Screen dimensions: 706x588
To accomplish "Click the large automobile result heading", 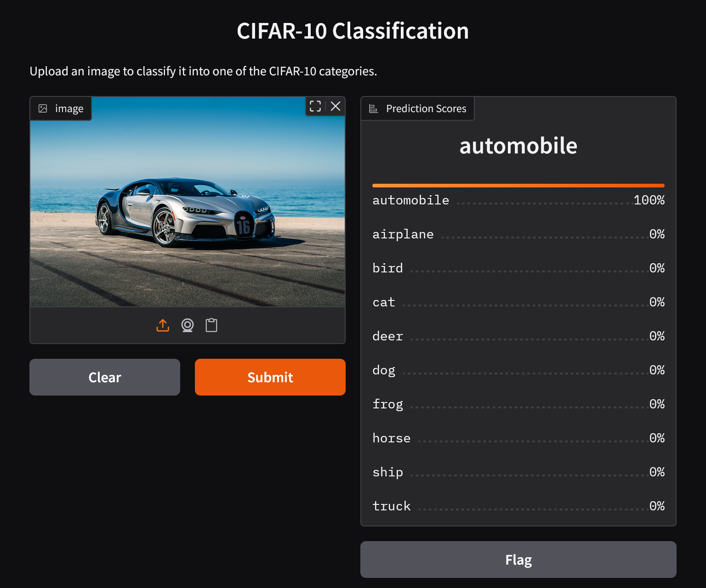I will coord(518,146).
